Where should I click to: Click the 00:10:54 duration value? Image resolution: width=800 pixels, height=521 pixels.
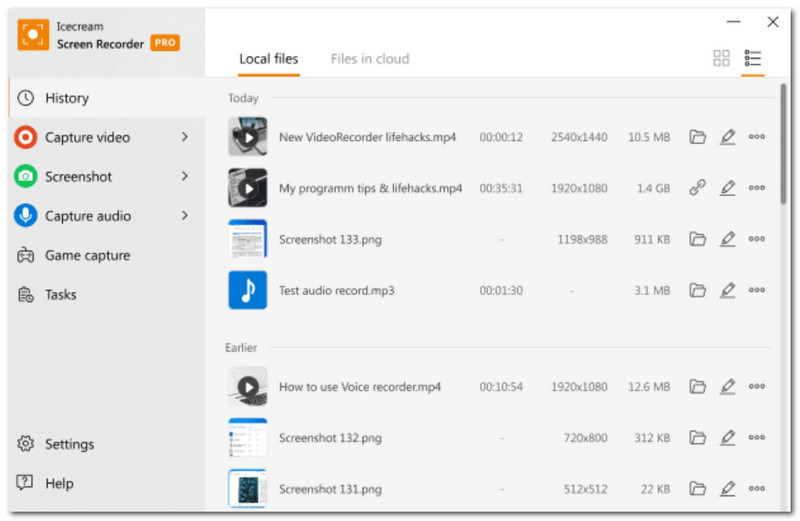coord(501,387)
